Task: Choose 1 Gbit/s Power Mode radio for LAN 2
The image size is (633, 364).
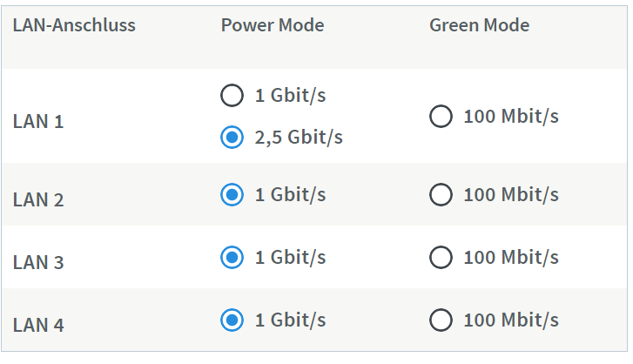Action: (232, 194)
